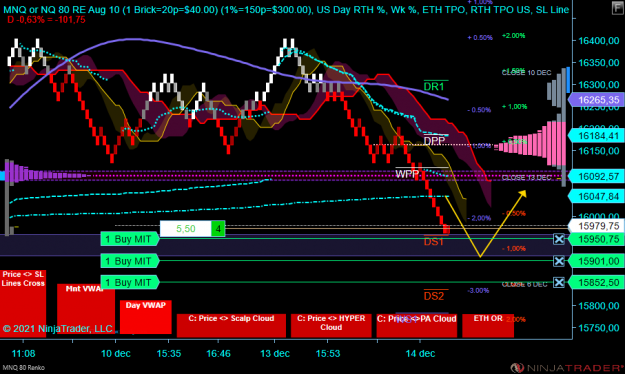Click the CLOSE 13 DEC label
The image size is (625, 374).
click(527, 177)
